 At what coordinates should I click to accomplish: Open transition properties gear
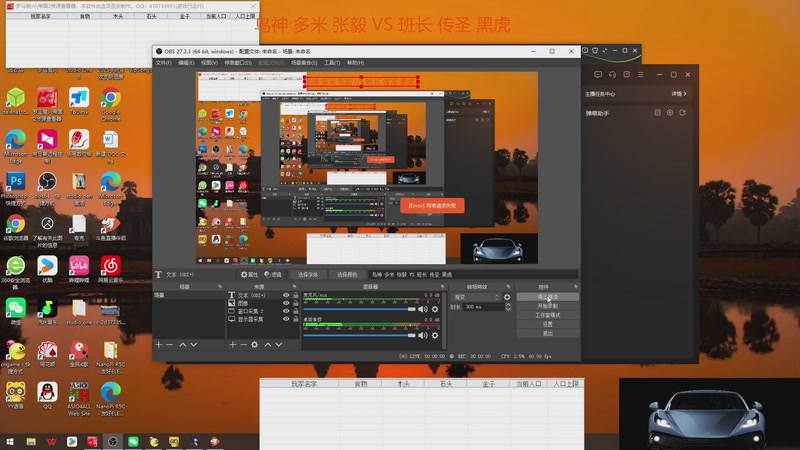tap(507, 297)
